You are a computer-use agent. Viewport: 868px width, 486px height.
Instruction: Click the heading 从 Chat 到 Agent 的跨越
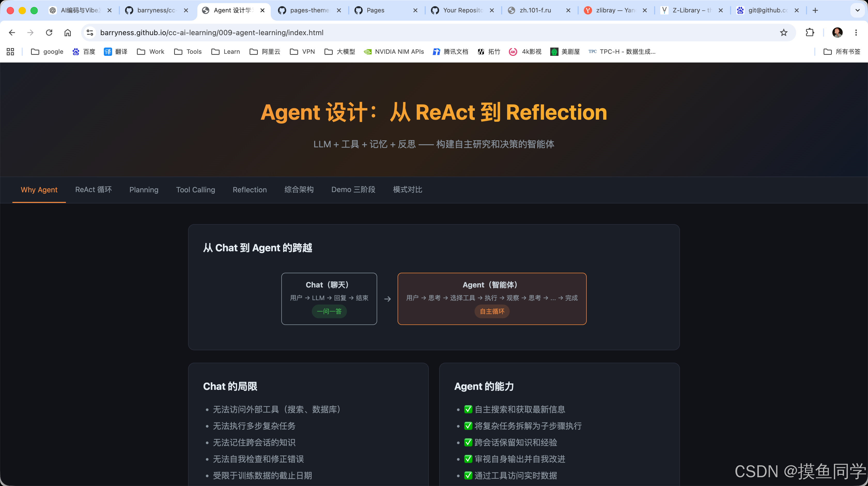[258, 248]
